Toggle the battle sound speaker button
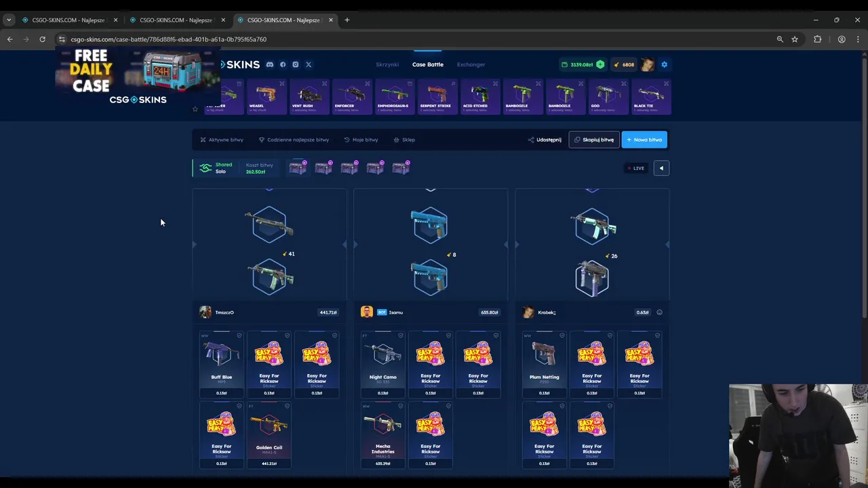Viewport: 868px width, 488px height. click(661, 168)
